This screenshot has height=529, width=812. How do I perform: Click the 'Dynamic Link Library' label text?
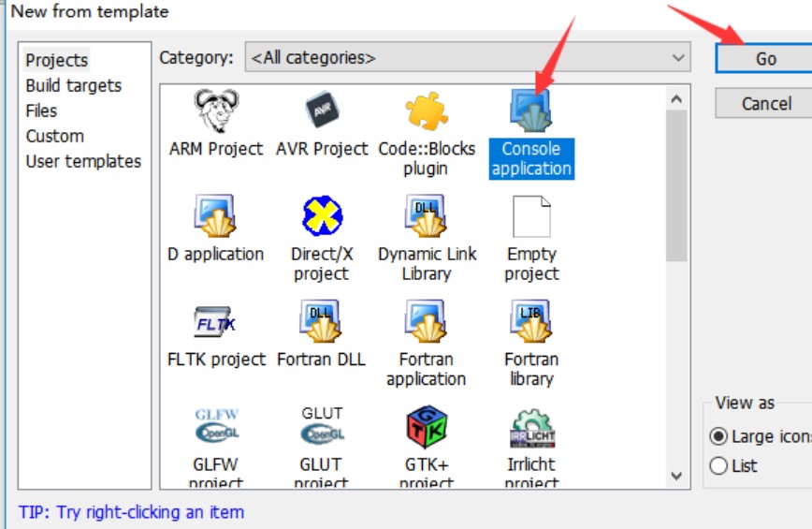[x=427, y=264]
